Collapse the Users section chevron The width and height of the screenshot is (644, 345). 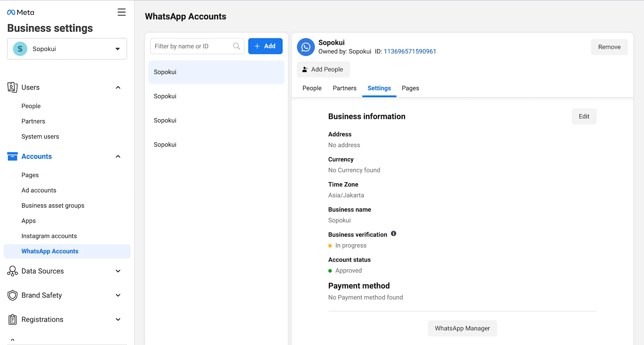tap(118, 87)
